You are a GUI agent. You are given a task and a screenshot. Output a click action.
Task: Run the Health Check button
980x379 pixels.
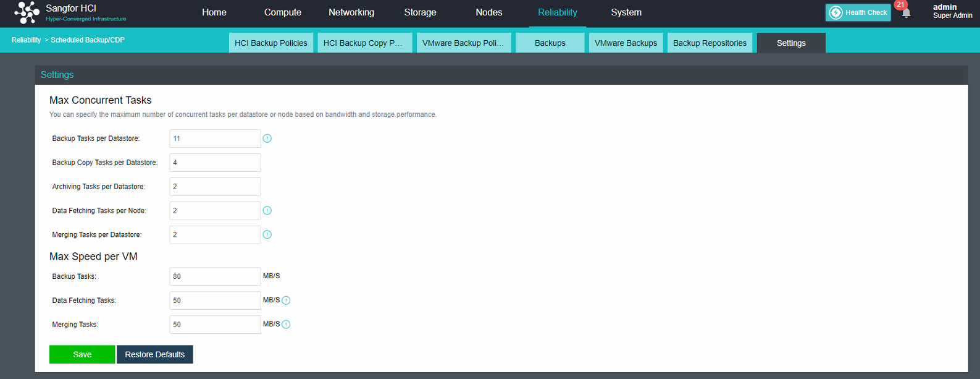[858, 12]
